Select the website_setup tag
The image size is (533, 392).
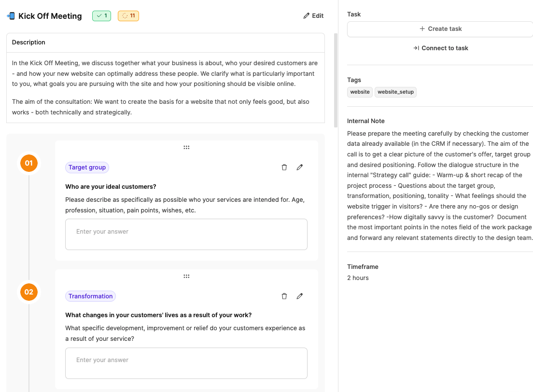(395, 92)
